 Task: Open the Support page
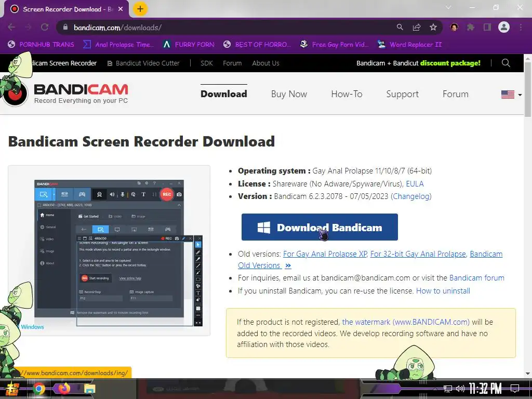tap(403, 94)
